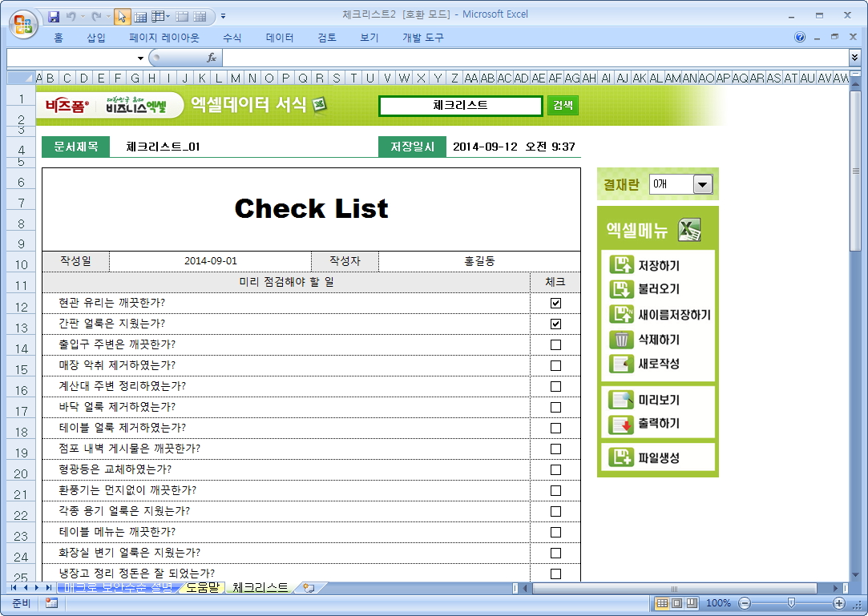This screenshot has height=616, width=868.
Task: Check 형광등은 교체하였는가 checkbox
Action: tap(555, 470)
